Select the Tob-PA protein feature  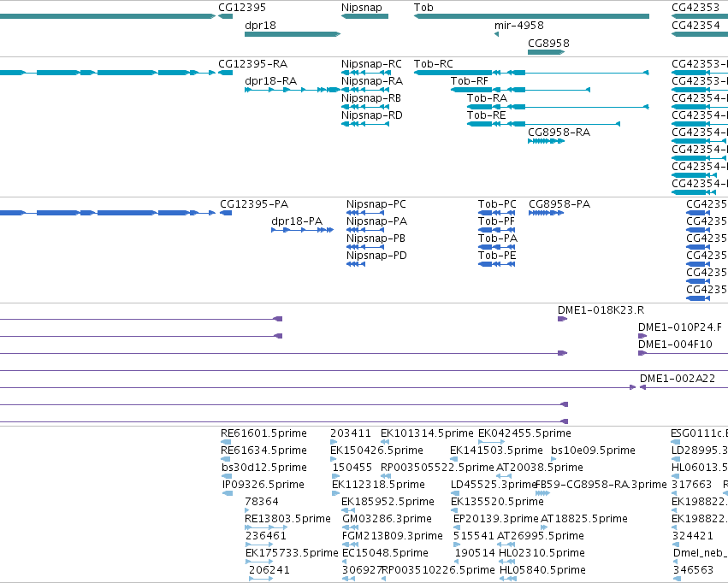pyautogui.click(x=496, y=247)
